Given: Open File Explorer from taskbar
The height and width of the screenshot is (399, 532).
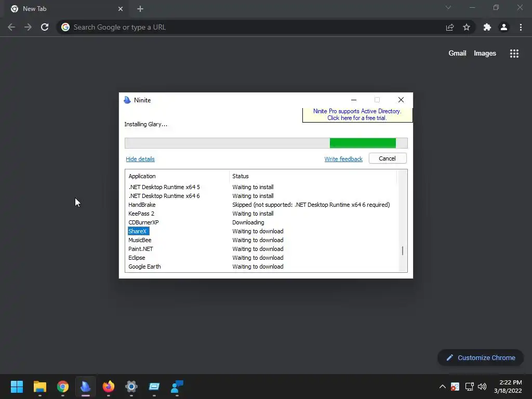Looking at the screenshot, I should coord(39,387).
